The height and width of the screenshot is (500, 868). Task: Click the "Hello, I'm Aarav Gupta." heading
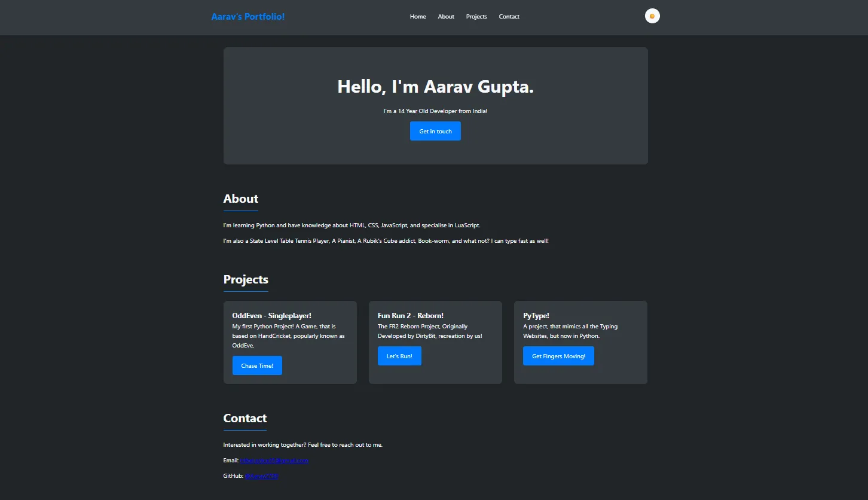[x=436, y=87]
